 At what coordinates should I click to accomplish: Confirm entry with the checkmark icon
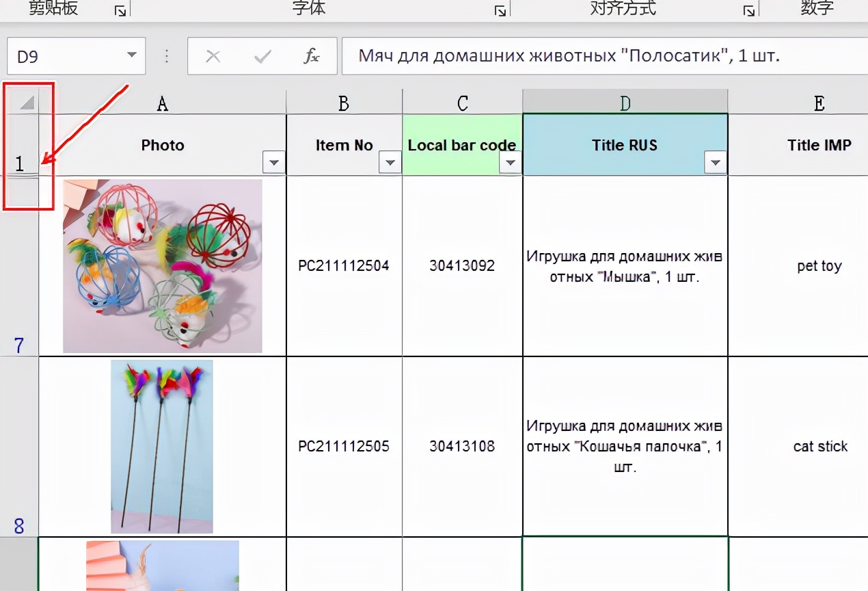[x=262, y=56]
